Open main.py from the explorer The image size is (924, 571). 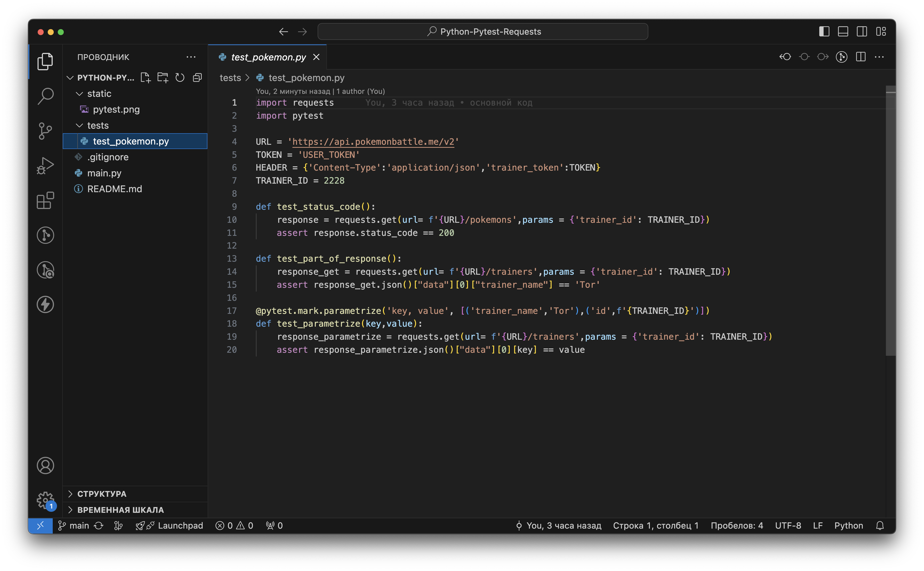point(104,173)
